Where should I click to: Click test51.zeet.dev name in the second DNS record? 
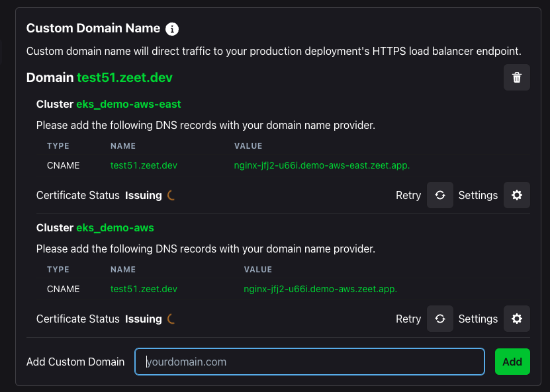click(144, 289)
